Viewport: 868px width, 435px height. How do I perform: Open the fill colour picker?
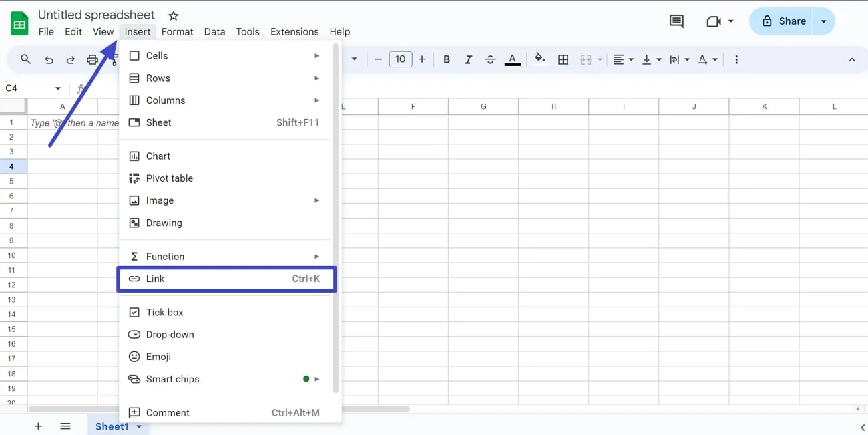point(540,59)
